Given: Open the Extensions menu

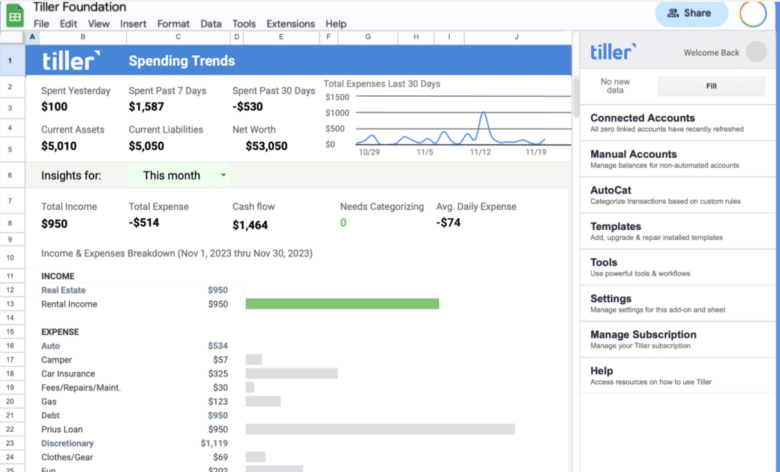Looking at the screenshot, I should tap(290, 23).
